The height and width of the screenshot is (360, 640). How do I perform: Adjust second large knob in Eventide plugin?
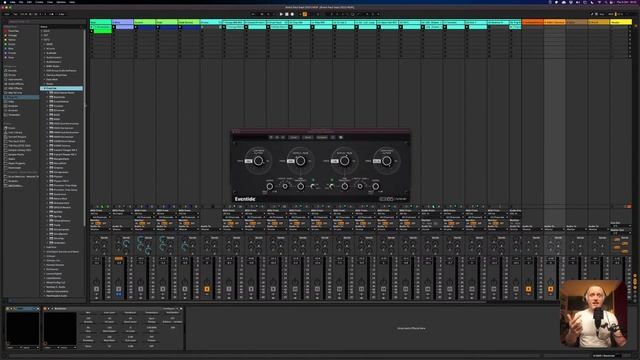pos(300,161)
